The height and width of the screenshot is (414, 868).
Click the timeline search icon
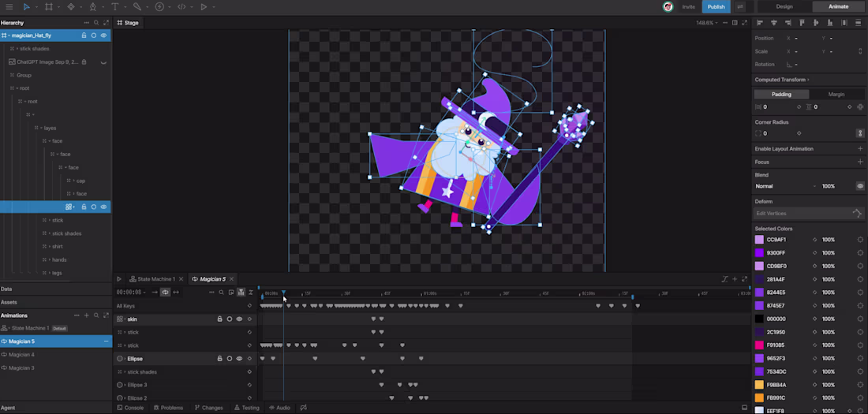point(221,293)
